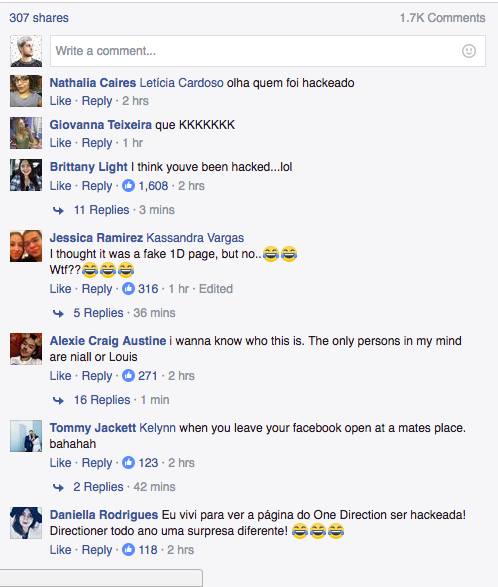Screen dimensions: 498x587
Task: Click reply arrow icon beside 11 Replies
Action: (58, 210)
